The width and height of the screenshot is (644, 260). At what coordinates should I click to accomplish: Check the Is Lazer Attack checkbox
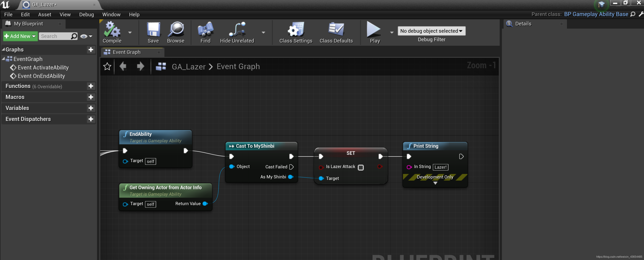point(360,167)
